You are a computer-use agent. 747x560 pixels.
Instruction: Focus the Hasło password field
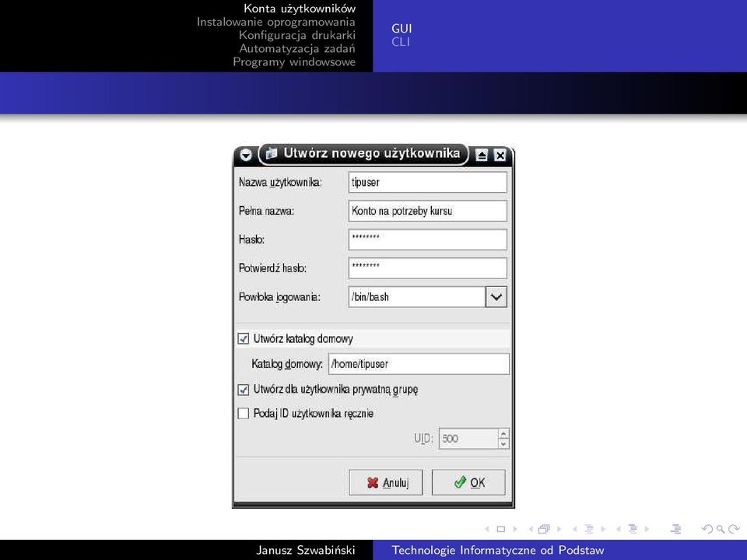coord(428,240)
